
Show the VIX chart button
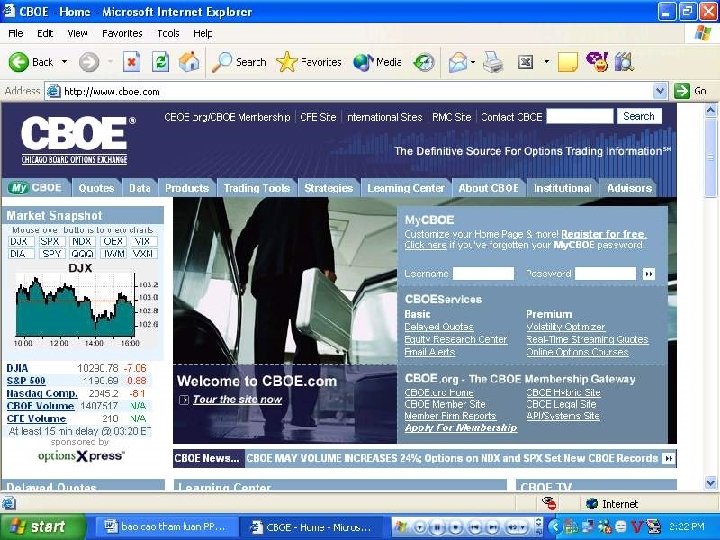142,242
